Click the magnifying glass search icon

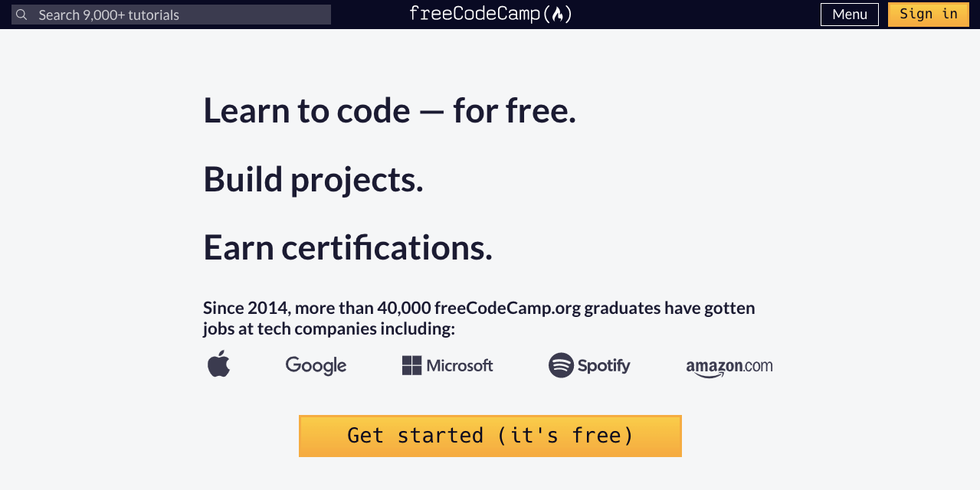(x=21, y=15)
